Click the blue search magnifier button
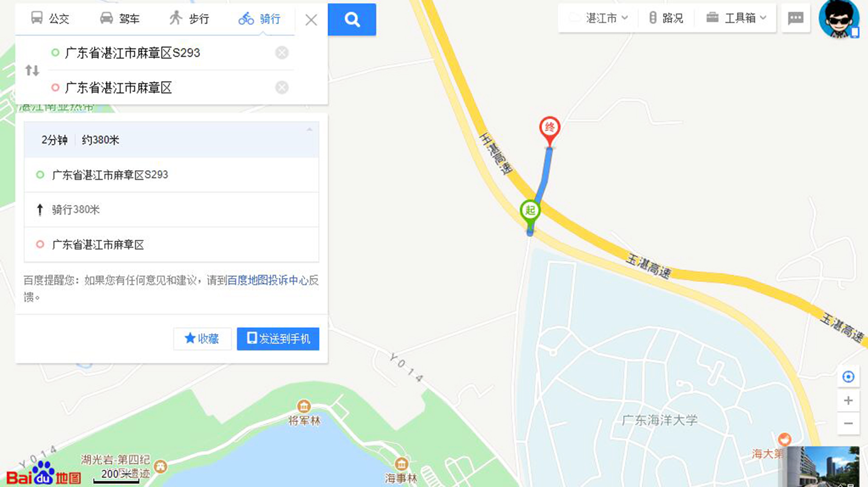The width and height of the screenshot is (868, 487). pyautogui.click(x=352, y=19)
